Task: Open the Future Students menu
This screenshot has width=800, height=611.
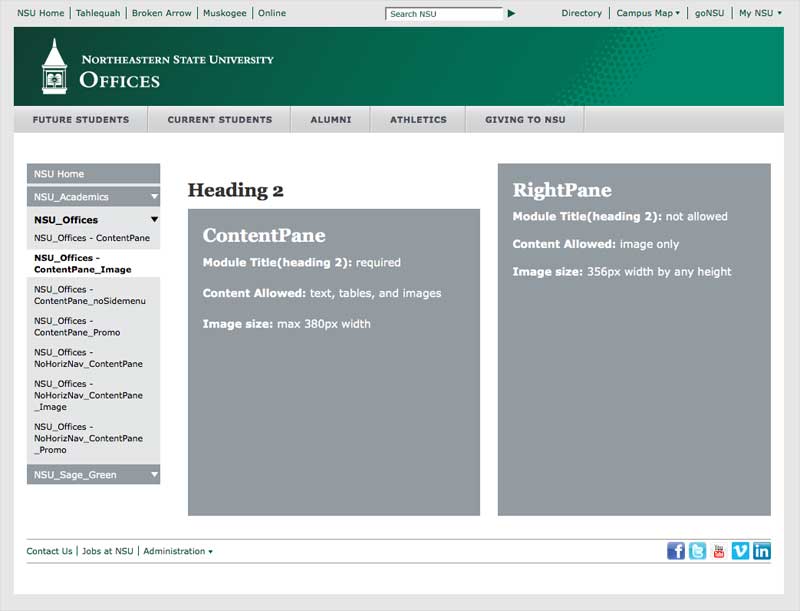Action: coord(81,119)
